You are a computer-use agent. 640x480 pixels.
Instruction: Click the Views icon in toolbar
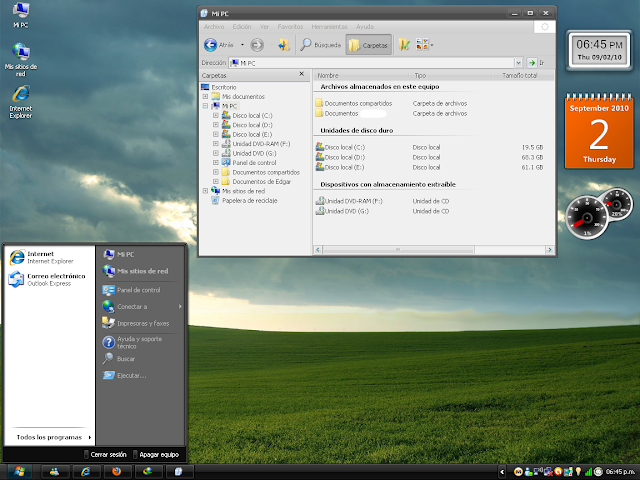click(x=424, y=45)
